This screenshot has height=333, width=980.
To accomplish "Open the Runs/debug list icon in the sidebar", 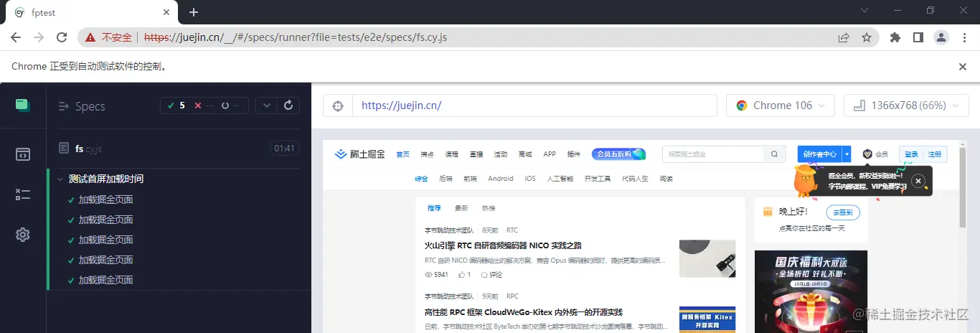I will click(x=23, y=194).
